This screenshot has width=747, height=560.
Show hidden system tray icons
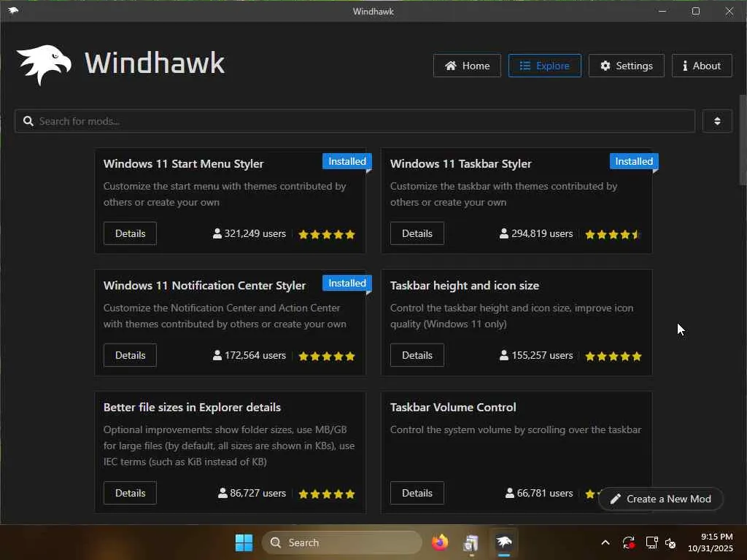(x=605, y=542)
